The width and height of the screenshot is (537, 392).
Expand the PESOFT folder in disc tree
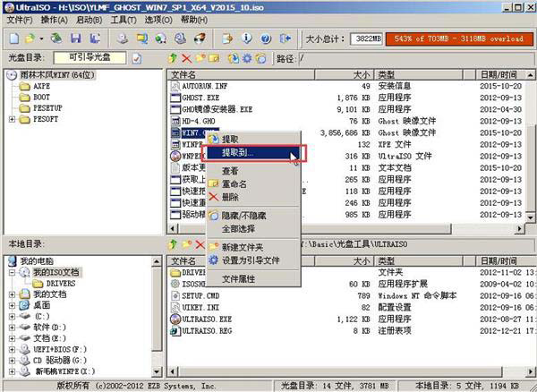pyautogui.click(x=12, y=119)
